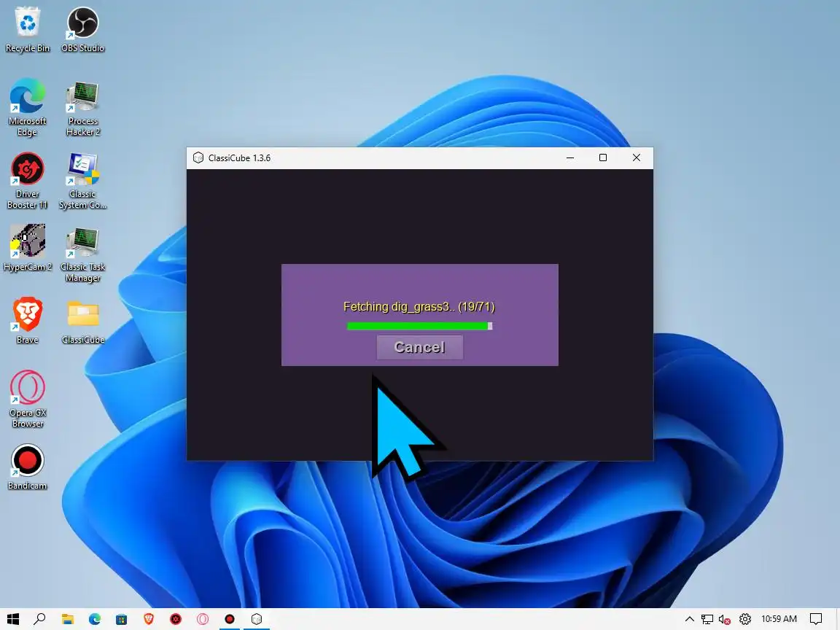Select the Bandicam desktop shortcut
Image resolution: width=840 pixels, height=630 pixels.
pyautogui.click(x=27, y=467)
